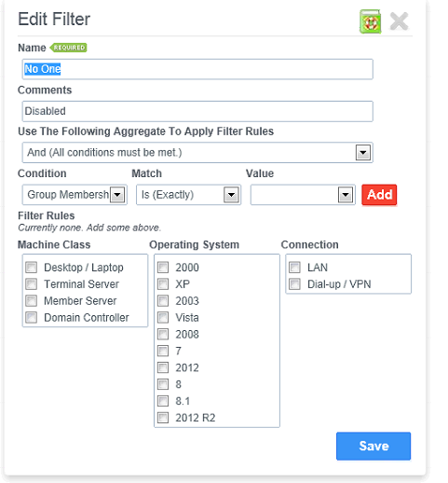Check the Member Server checkbox
Viewport: 448px width, 483px height.
(32, 301)
